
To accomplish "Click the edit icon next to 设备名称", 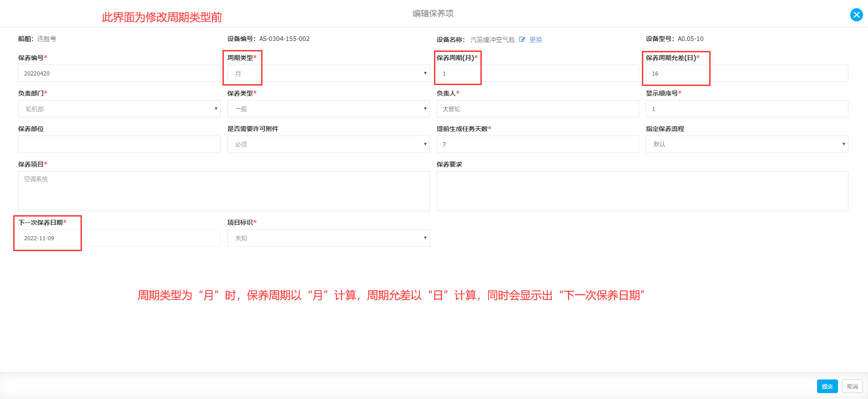I will (x=522, y=40).
